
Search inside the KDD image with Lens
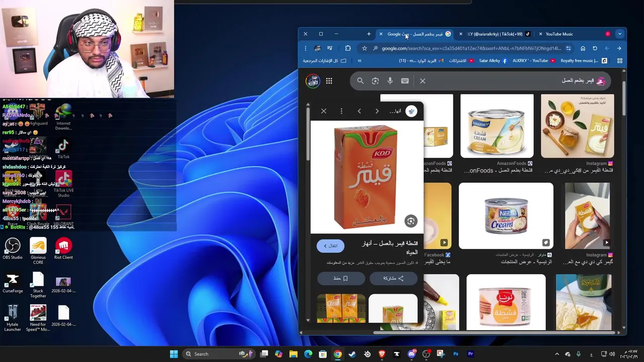coord(411,221)
